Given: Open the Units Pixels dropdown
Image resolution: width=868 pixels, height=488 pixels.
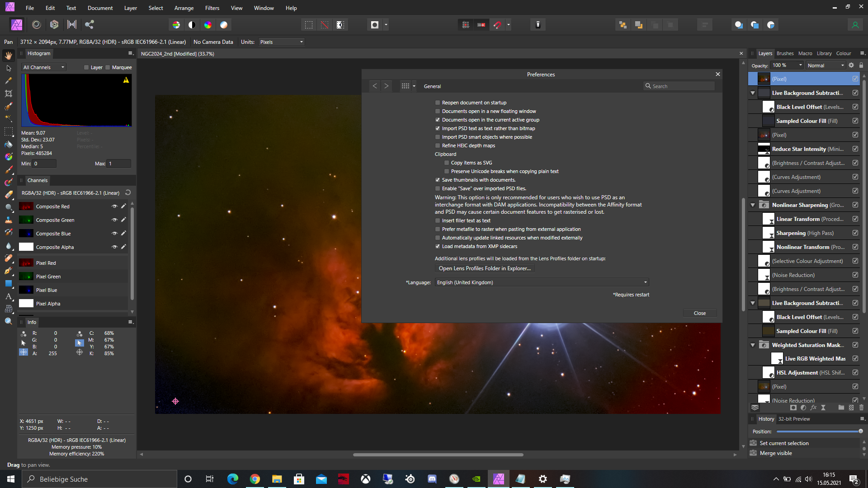Looking at the screenshot, I should pyautogui.click(x=281, y=42).
